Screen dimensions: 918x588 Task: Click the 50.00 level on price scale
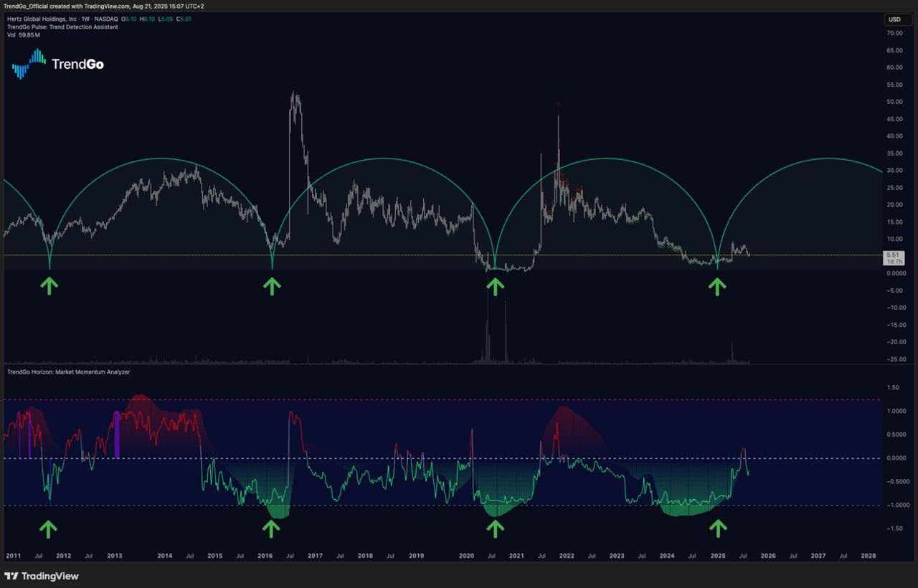(x=894, y=102)
